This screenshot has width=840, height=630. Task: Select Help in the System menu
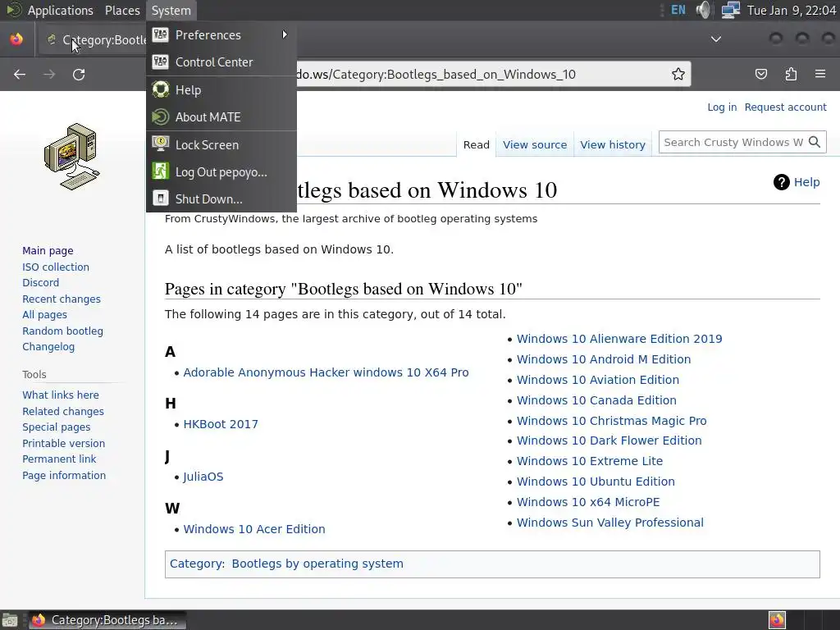221,90
